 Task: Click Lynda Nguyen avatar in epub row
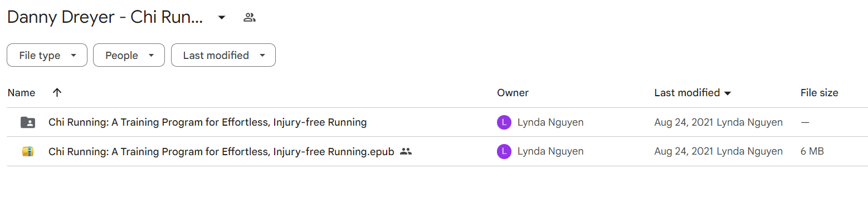click(x=504, y=151)
